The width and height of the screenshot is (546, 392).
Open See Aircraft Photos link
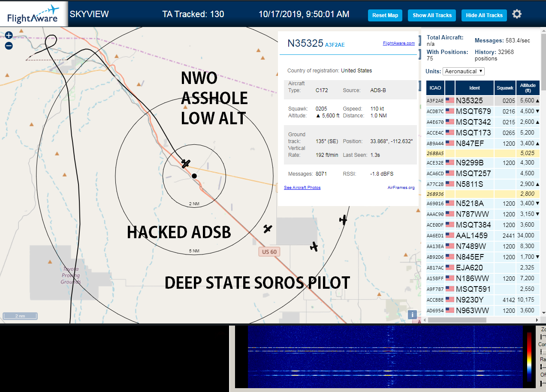(302, 188)
